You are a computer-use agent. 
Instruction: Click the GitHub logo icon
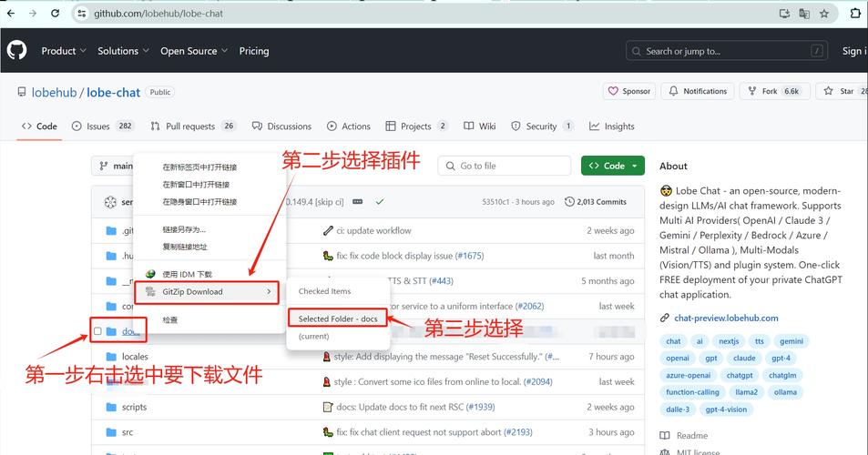click(17, 51)
